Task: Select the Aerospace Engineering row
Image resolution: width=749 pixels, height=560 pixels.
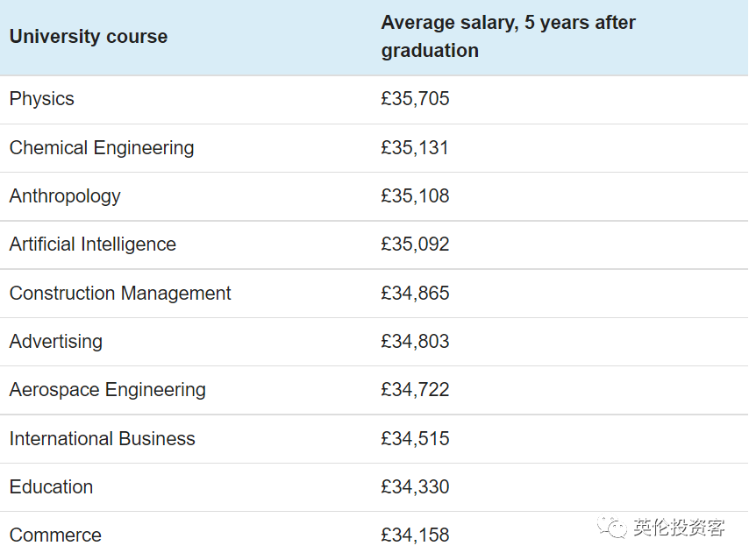Action: (108, 390)
